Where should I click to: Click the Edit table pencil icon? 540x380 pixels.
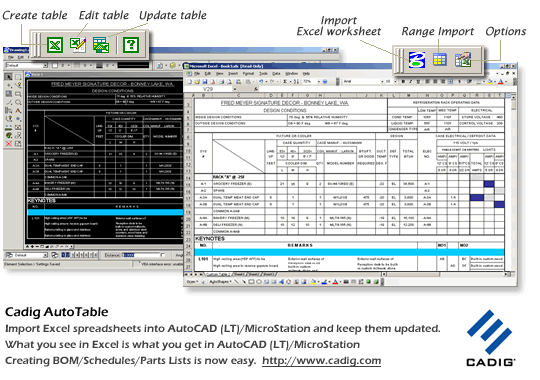pyautogui.click(x=78, y=45)
